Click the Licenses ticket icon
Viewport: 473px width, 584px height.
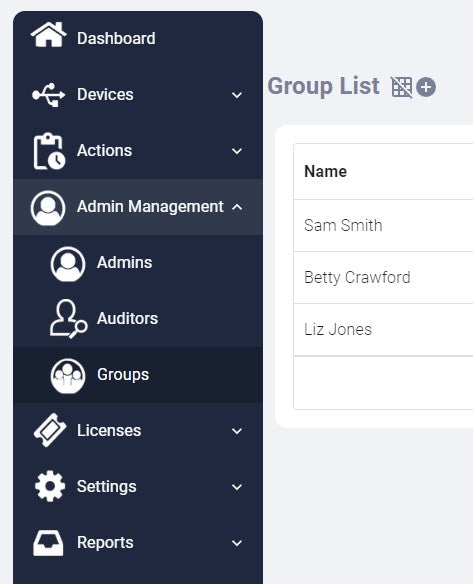pos(50,430)
